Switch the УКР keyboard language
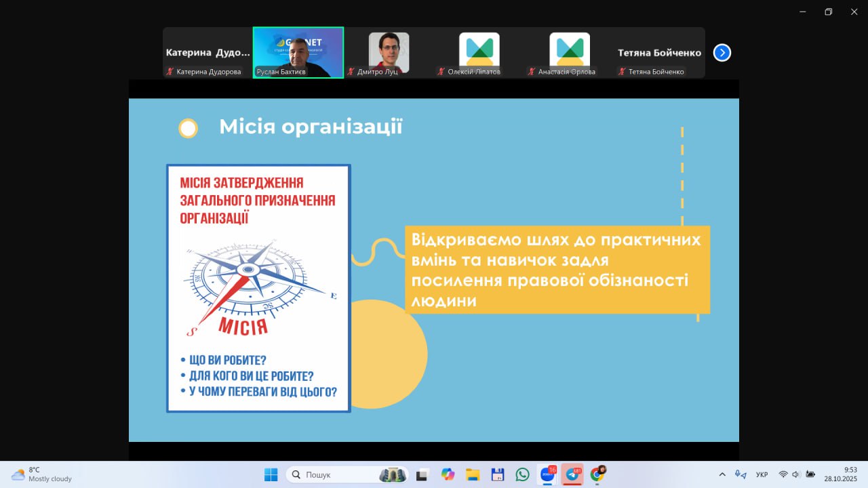 [762, 474]
